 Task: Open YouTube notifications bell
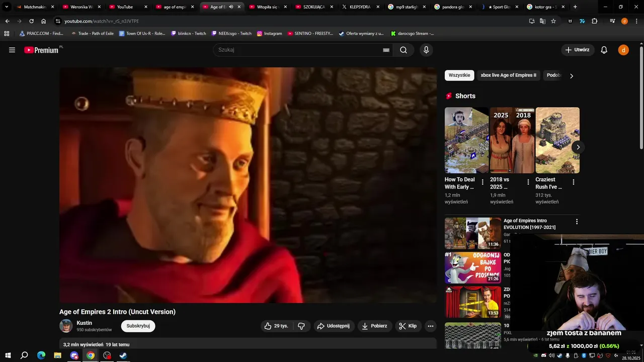604,50
